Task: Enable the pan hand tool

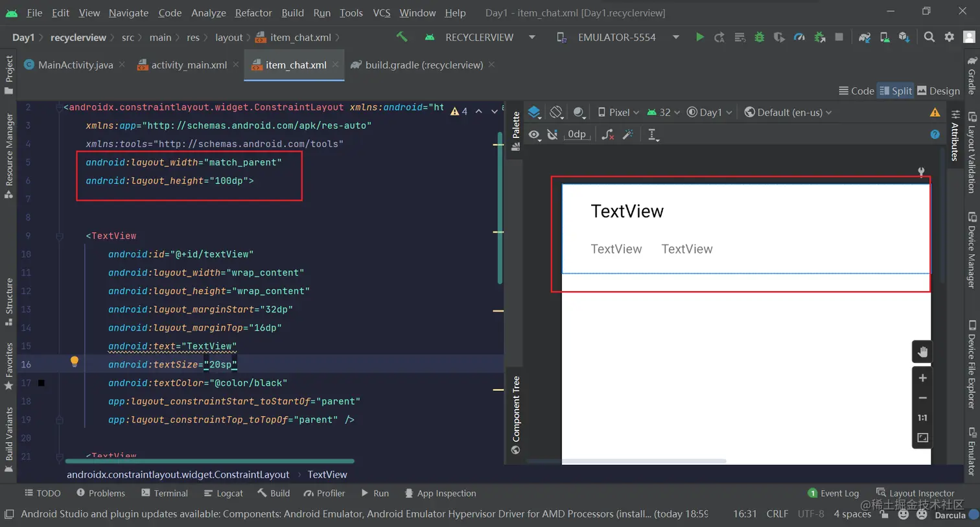Action: (x=922, y=352)
